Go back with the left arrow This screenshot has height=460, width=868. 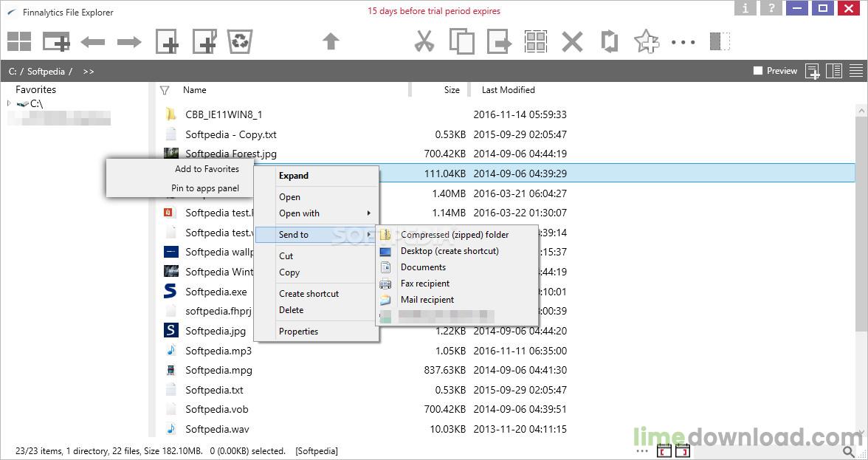click(x=93, y=42)
